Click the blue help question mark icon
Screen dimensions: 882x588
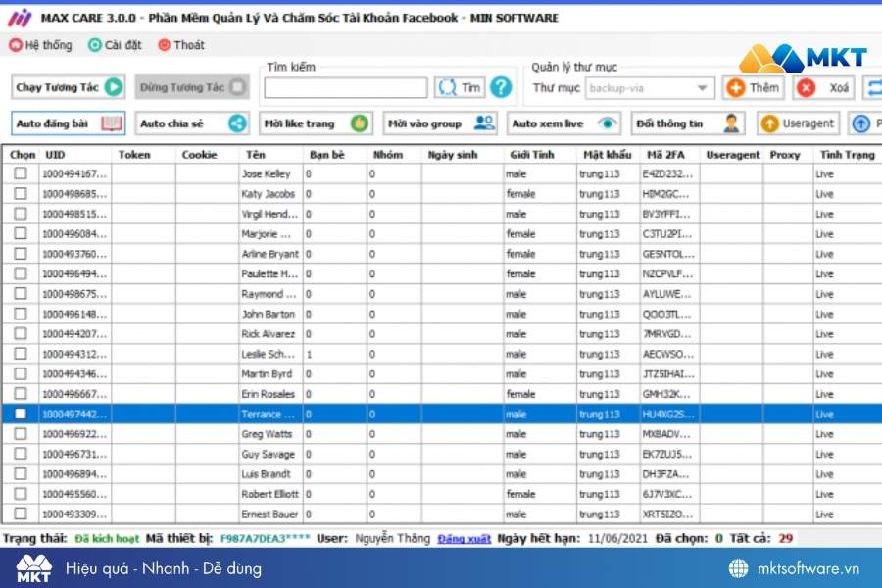[x=501, y=87]
